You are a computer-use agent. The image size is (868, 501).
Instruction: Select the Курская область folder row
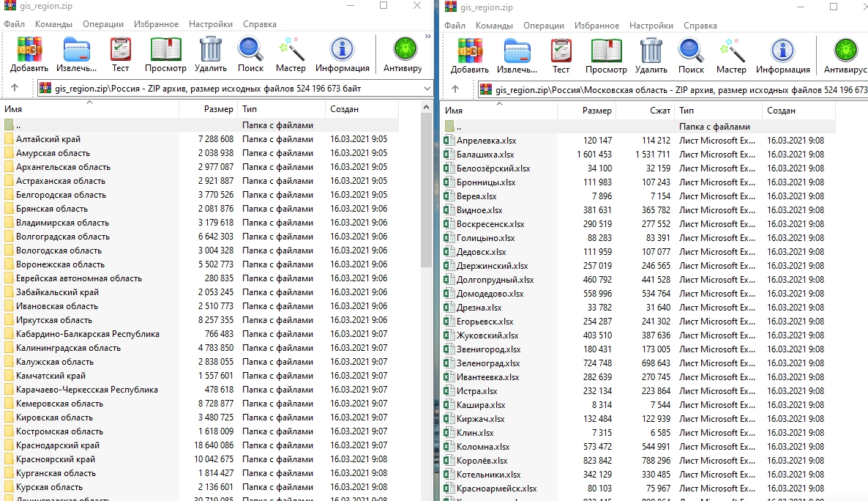pyautogui.click(x=200, y=487)
